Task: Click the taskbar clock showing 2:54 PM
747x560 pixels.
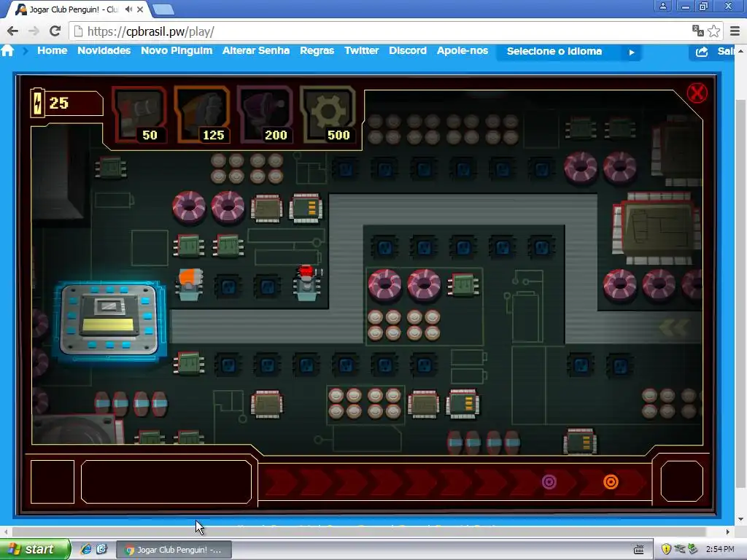Action: pyautogui.click(x=720, y=550)
